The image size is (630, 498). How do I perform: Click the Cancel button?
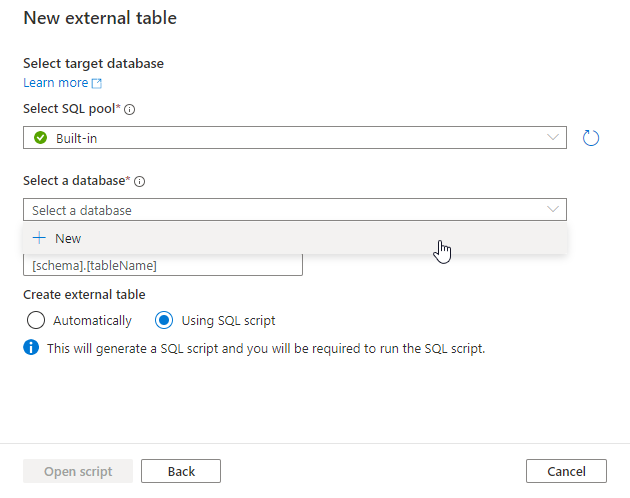click(x=566, y=471)
